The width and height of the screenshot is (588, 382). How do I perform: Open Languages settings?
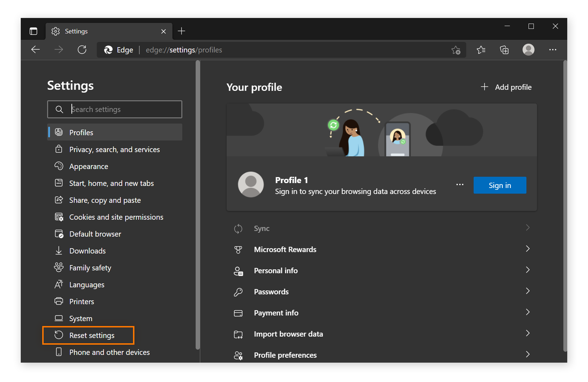[x=115, y=284]
